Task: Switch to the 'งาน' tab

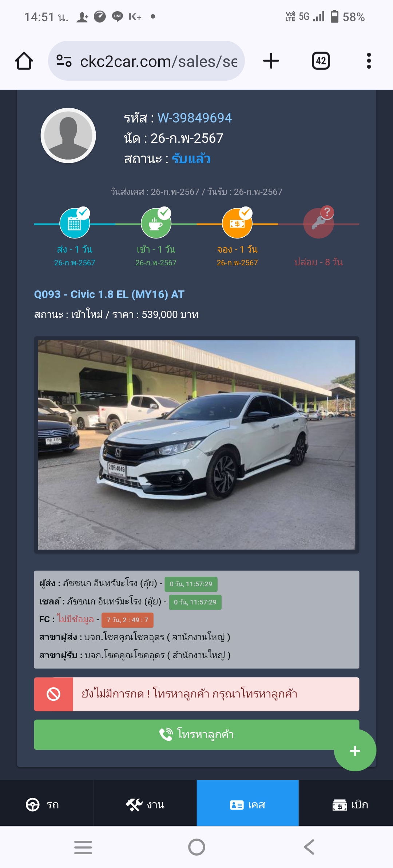Action: (145, 805)
